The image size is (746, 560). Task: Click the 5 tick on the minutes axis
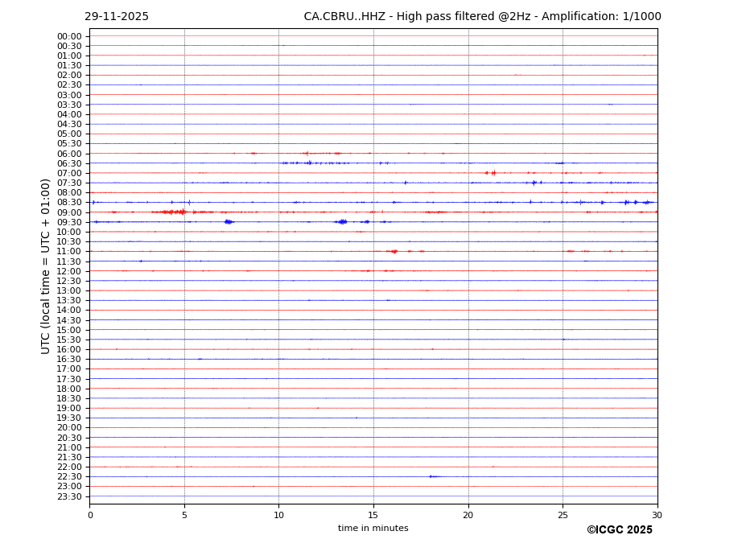[184, 515]
